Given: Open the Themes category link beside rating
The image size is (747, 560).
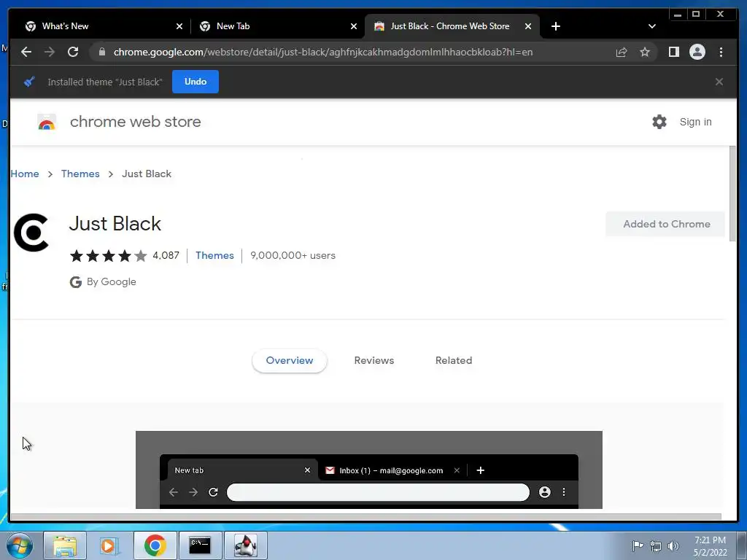Looking at the screenshot, I should pyautogui.click(x=214, y=255).
